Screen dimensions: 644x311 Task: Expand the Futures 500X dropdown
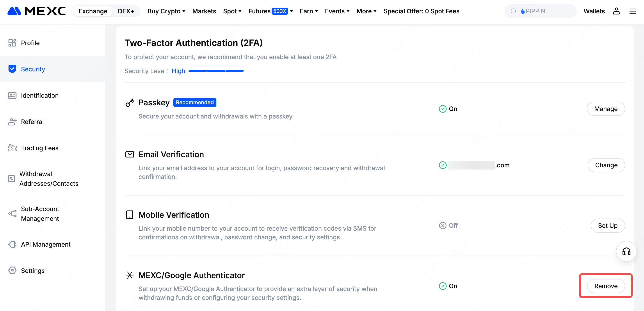[270, 11]
